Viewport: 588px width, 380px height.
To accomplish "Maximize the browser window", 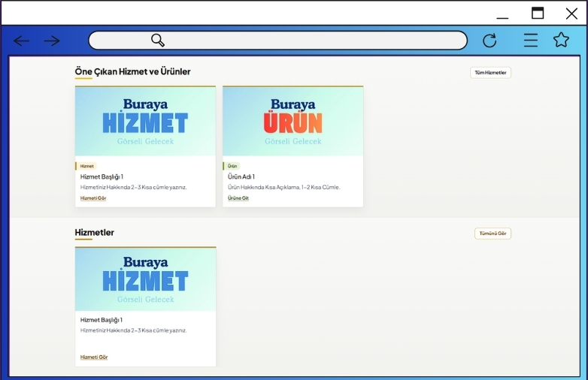I will 538,13.
